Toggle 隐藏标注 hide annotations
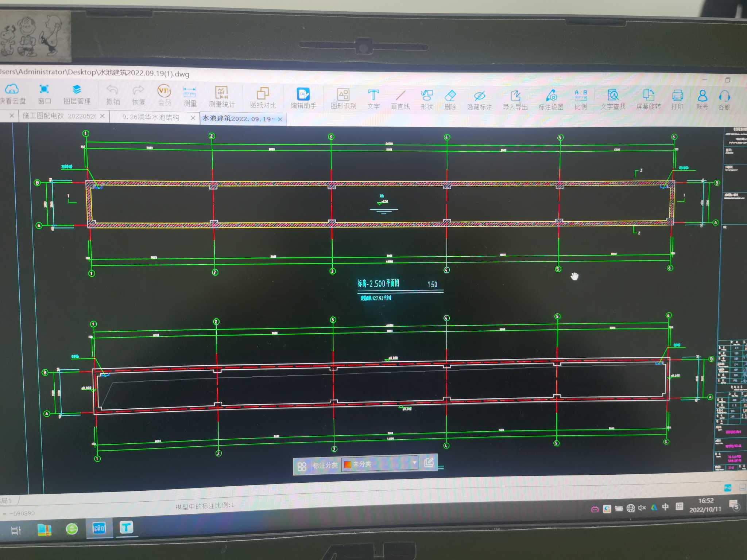The width and height of the screenshot is (747, 560). point(479,101)
